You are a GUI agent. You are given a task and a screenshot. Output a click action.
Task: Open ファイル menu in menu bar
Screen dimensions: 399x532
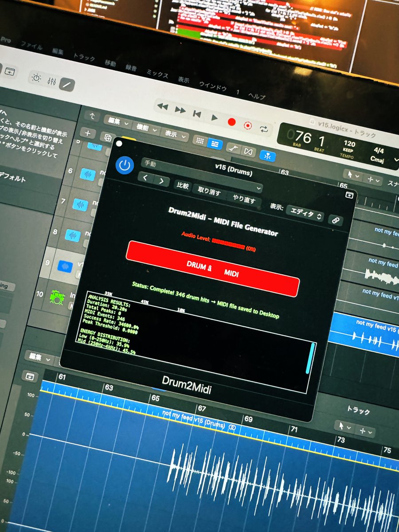pyautogui.click(x=32, y=45)
